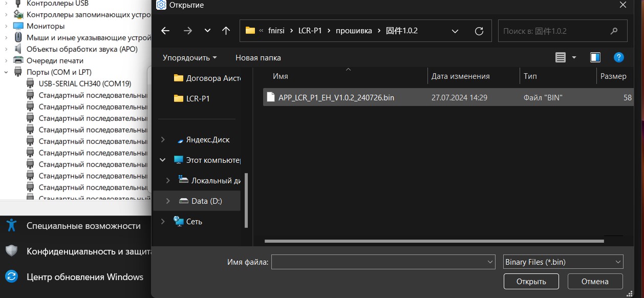The width and height of the screenshot is (644, 298).
Task: Click the Центр обновления Windows icon
Action: point(11,277)
